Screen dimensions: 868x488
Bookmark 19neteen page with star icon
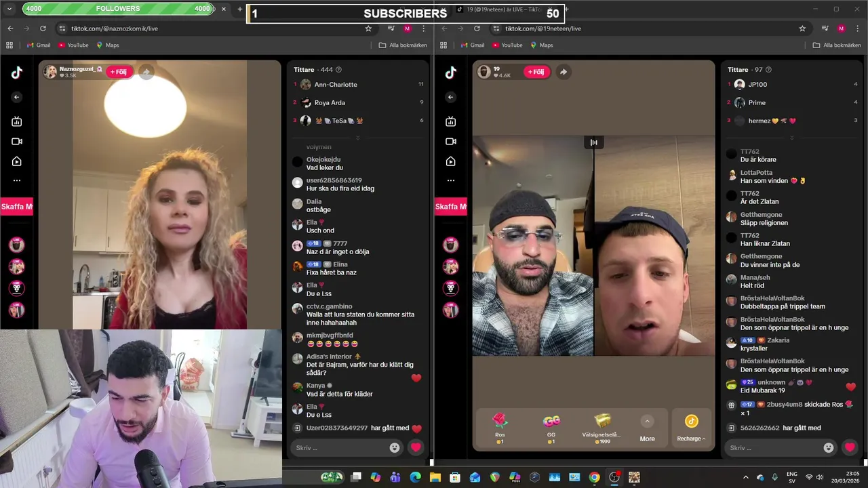click(x=802, y=28)
